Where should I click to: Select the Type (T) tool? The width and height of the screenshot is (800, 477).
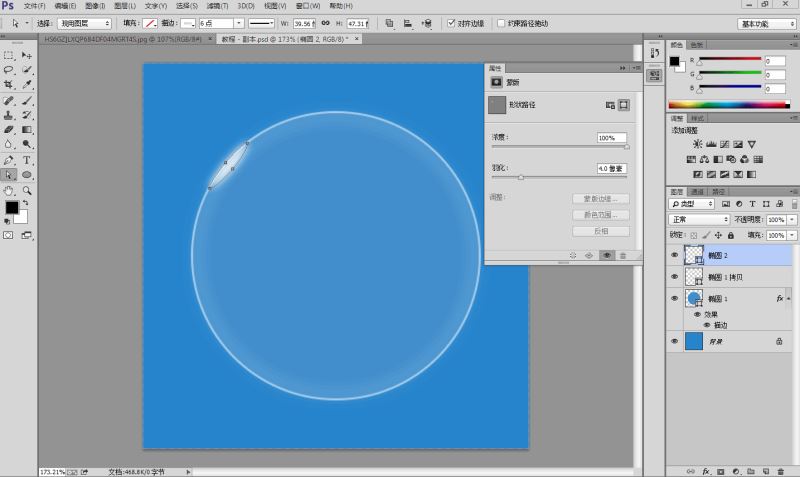coord(27,160)
